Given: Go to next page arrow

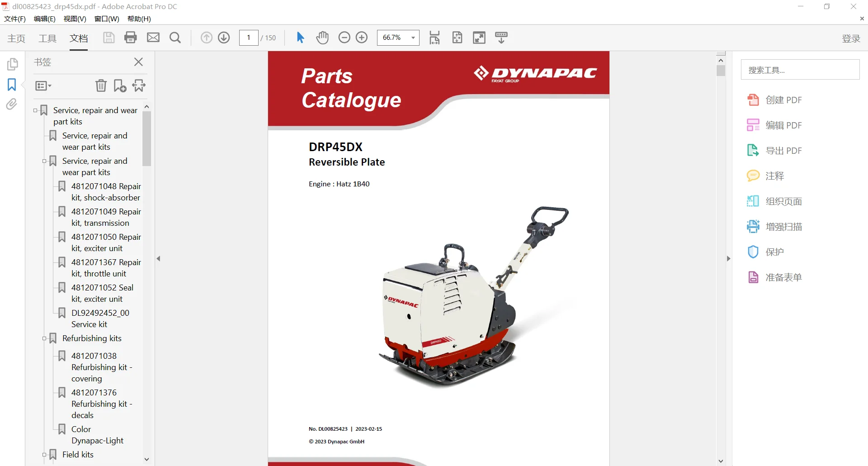Looking at the screenshot, I should pyautogui.click(x=224, y=38).
